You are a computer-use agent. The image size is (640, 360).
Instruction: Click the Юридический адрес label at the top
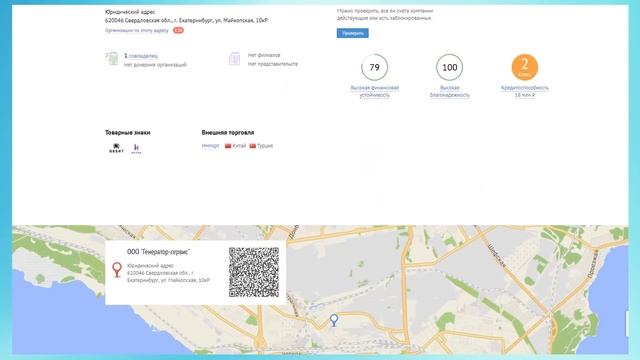[x=130, y=12]
